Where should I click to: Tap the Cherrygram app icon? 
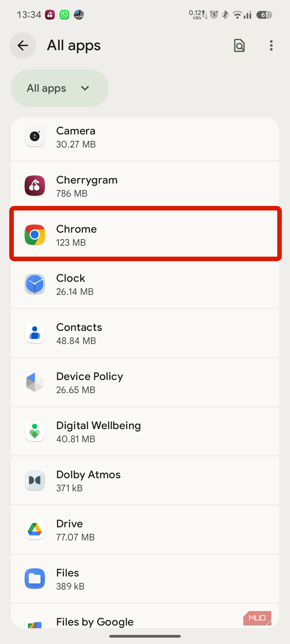(35, 186)
